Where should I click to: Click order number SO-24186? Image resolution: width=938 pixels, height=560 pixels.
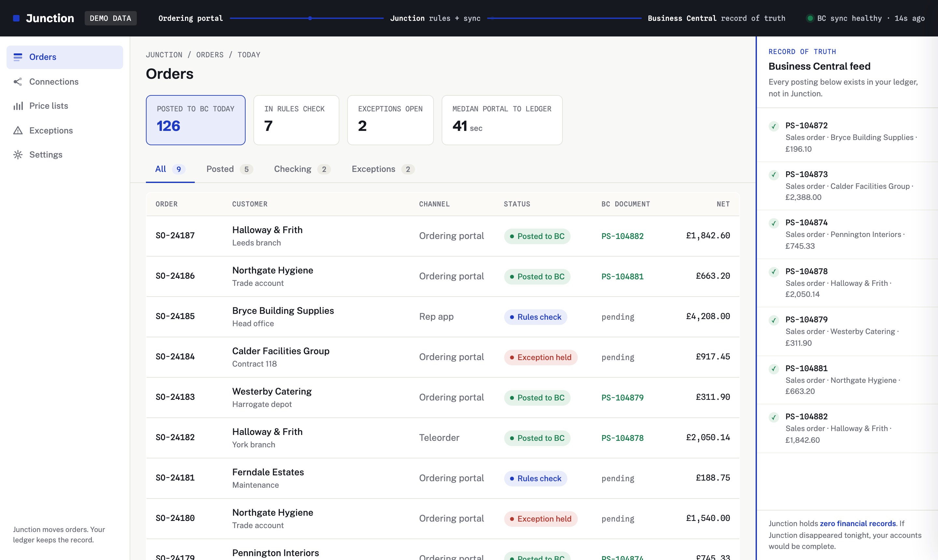click(175, 276)
